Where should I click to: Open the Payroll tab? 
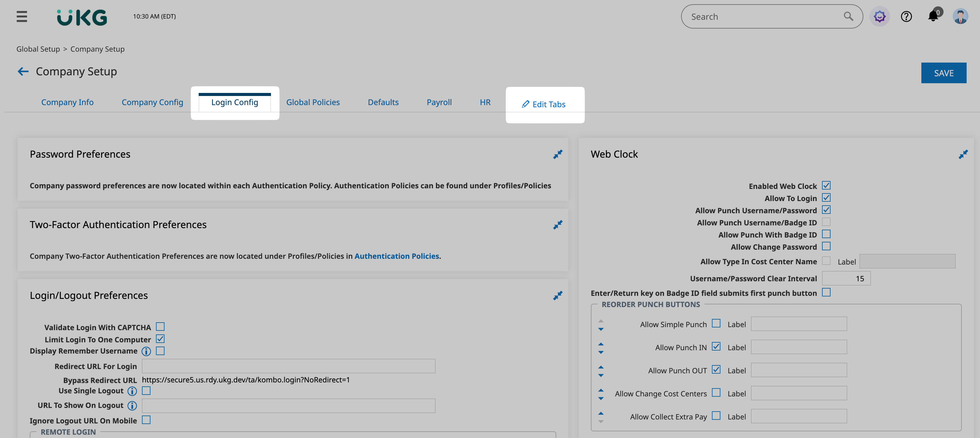point(439,102)
